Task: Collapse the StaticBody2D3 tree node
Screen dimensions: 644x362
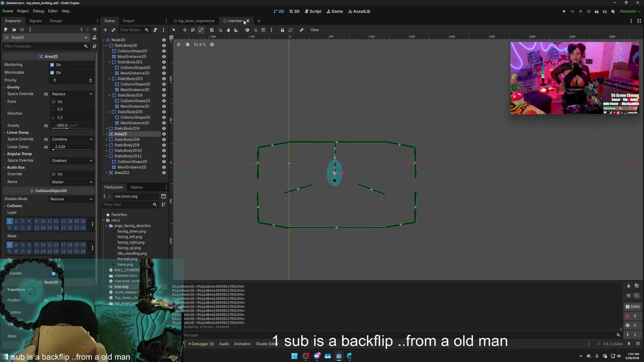Action: click(x=109, y=78)
